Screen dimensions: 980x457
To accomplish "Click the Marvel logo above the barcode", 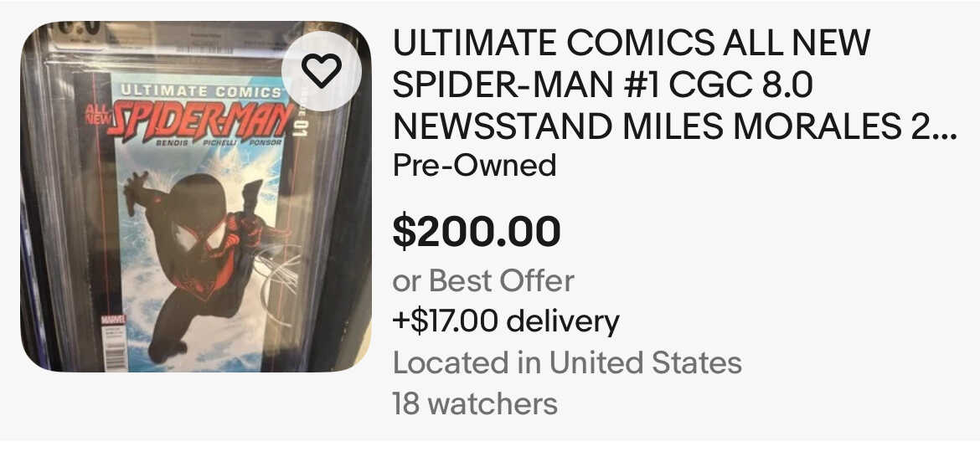I will tap(111, 321).
